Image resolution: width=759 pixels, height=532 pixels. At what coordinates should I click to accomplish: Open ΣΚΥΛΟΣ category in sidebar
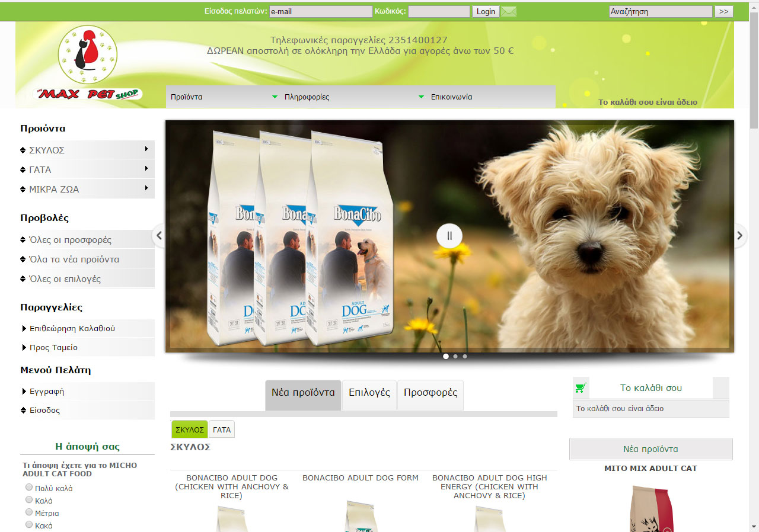(47, 150)
